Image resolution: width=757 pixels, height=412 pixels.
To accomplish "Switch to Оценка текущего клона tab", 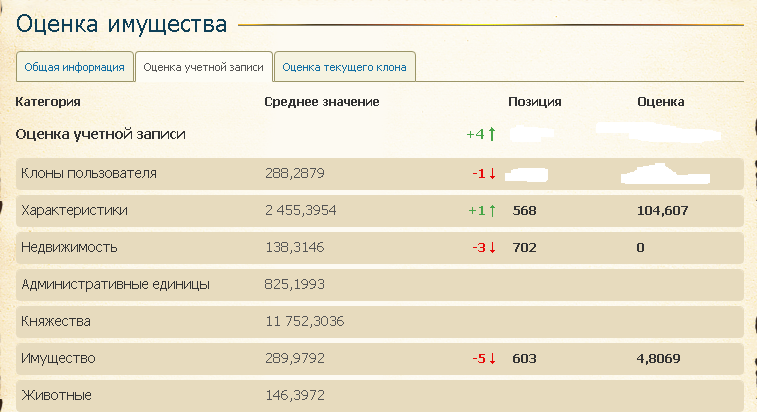I will [x=345, y=67].
